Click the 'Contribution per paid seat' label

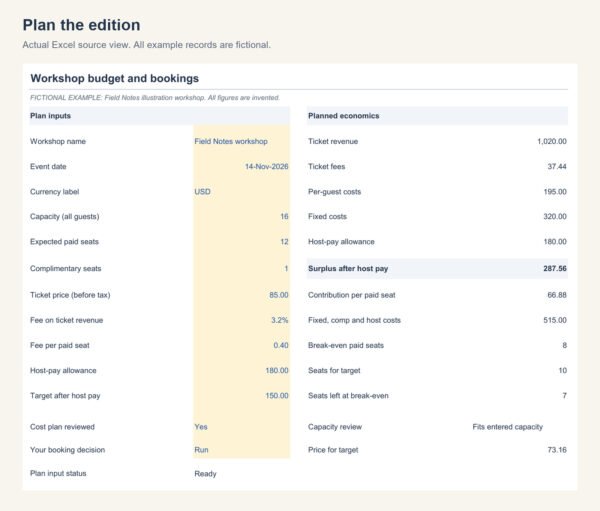click(351, 295)
